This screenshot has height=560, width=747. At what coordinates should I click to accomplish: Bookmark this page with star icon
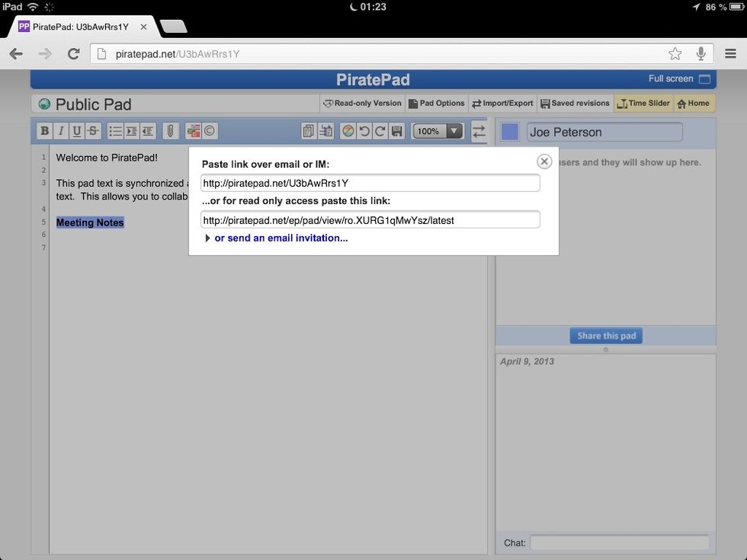point(675,54)
